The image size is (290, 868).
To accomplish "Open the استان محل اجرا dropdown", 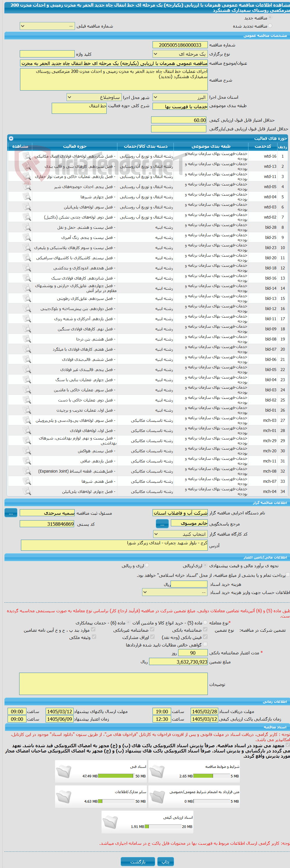I will pos(180,97).
